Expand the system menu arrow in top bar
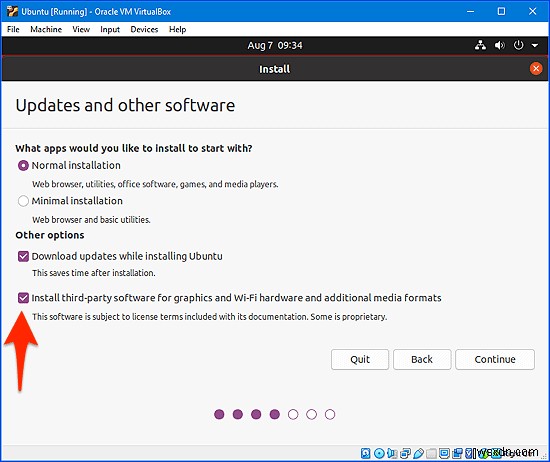550x462 pixels. click(x=535, y=45)
